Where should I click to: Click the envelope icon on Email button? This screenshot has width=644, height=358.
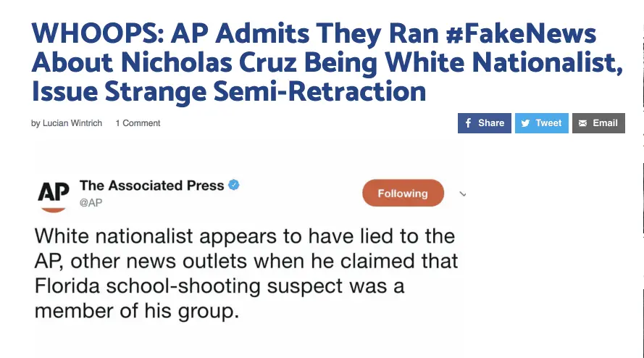tap(582, 123)
